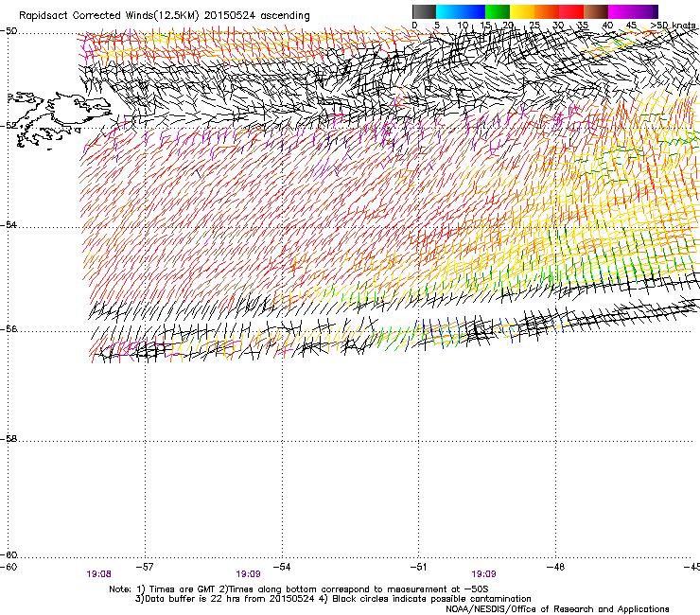This screenshot has width=700, height=615.
Task: Click the '35' legend scale label
Action: [x=583, y=25]
